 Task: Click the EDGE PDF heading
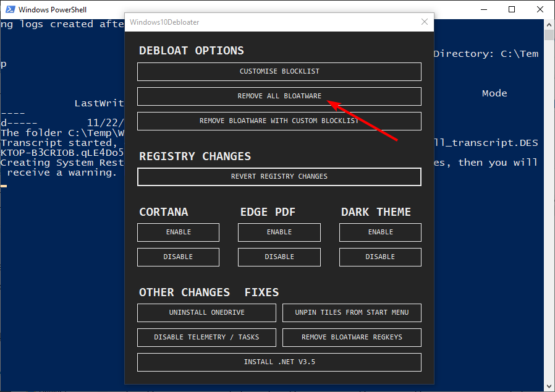(268, 211)
